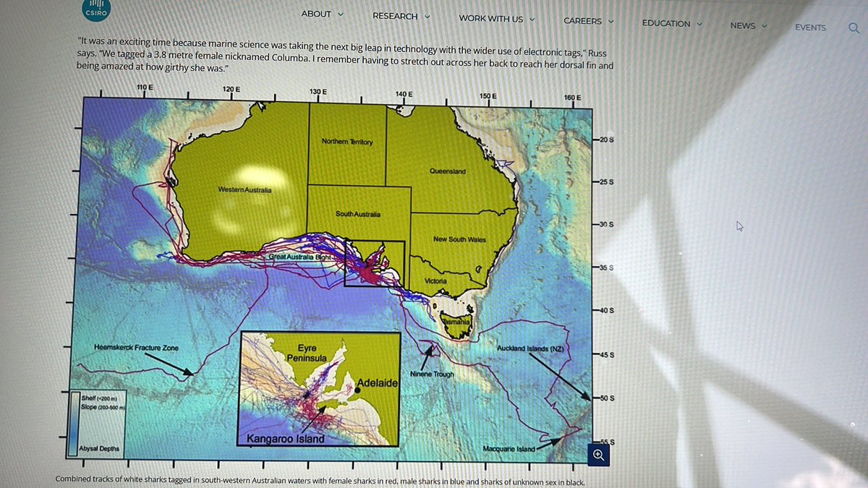Click the 'Western Australia' map label
The width and height of the screenshot is (868, 488).
tap(244, 189)
